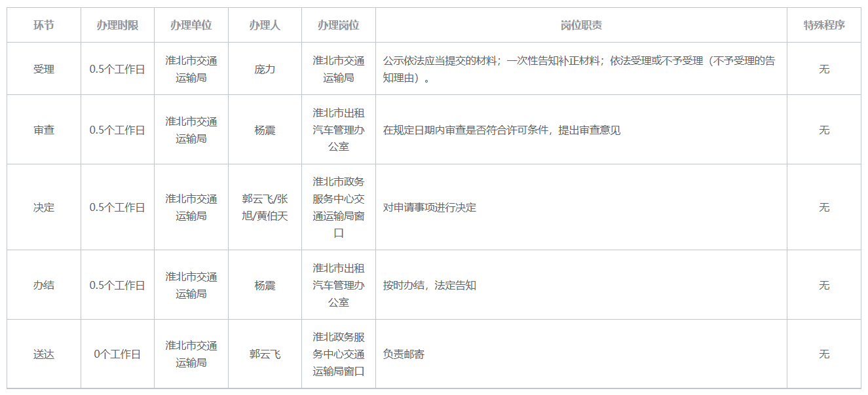Image resolution: width=868 pixels, height=395 pixels.
Task: Select the 受理 stage cell
Action: tap(44, 69)
